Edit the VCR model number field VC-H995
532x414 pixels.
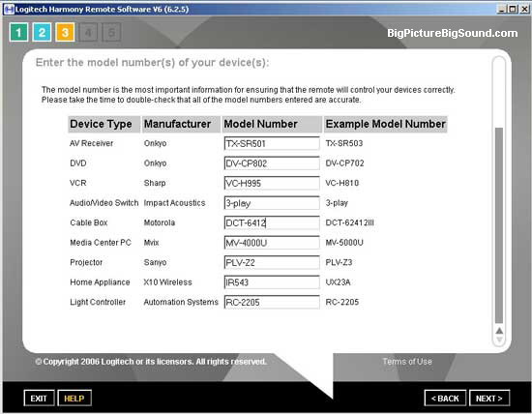272,183
